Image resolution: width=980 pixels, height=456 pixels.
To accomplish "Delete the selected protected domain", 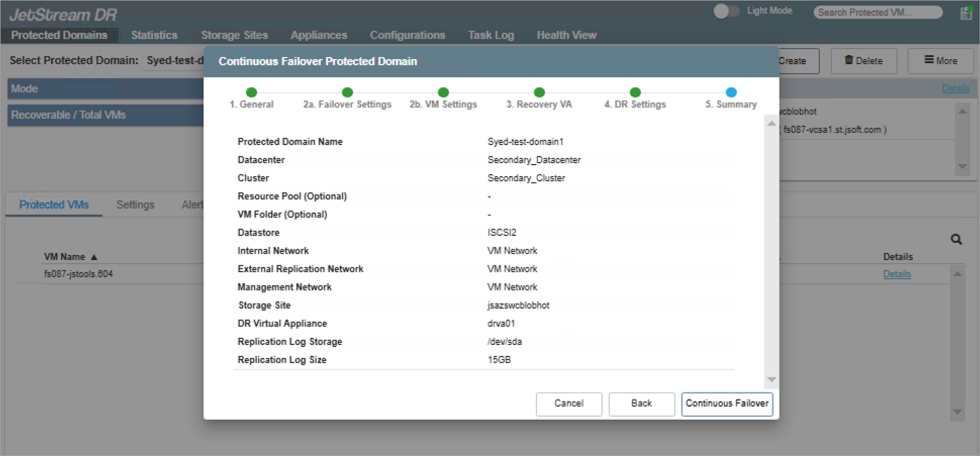I will click(863, 61).
